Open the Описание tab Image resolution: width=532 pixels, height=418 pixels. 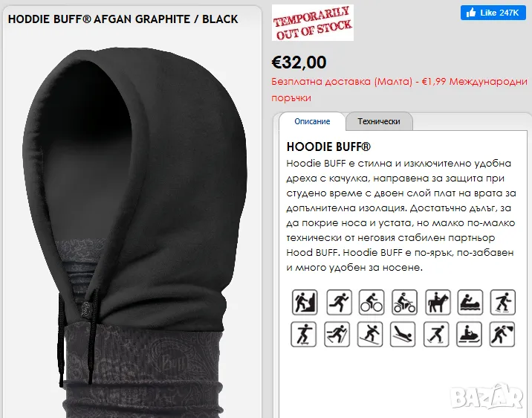tap(312, 121)
